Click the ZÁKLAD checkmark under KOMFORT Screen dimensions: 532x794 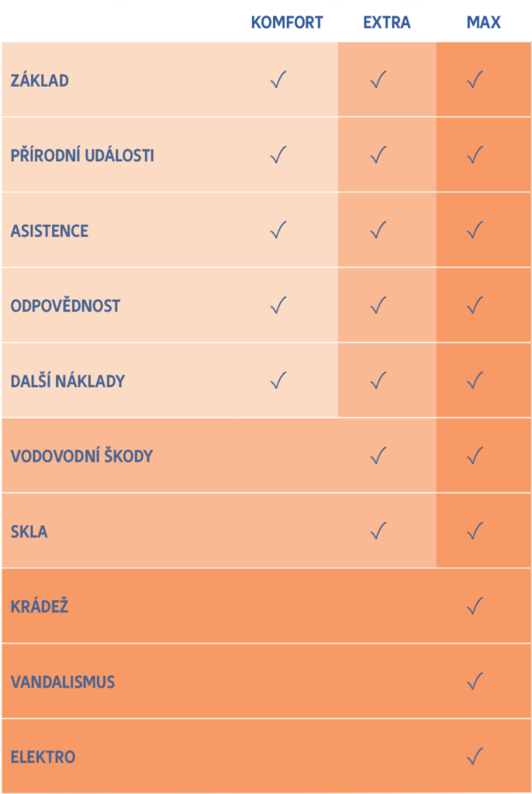click(x=278, y=80)
